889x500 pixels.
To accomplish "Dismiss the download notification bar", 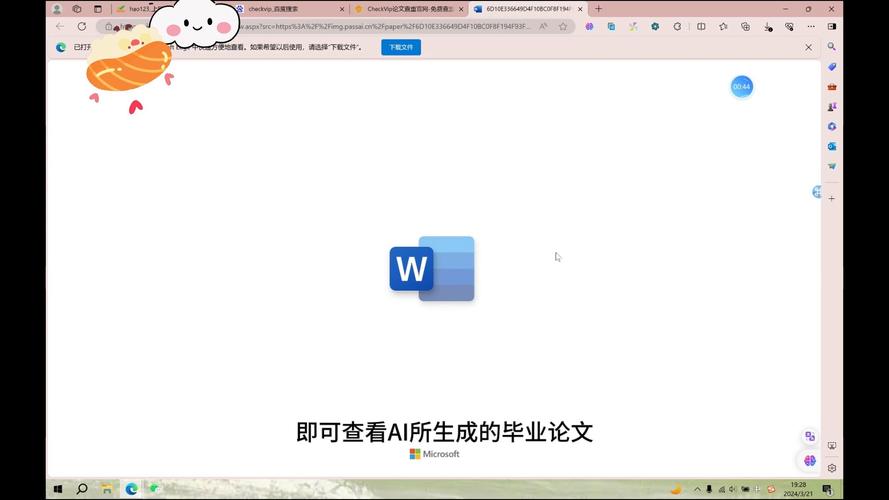I will pos(808,48).
